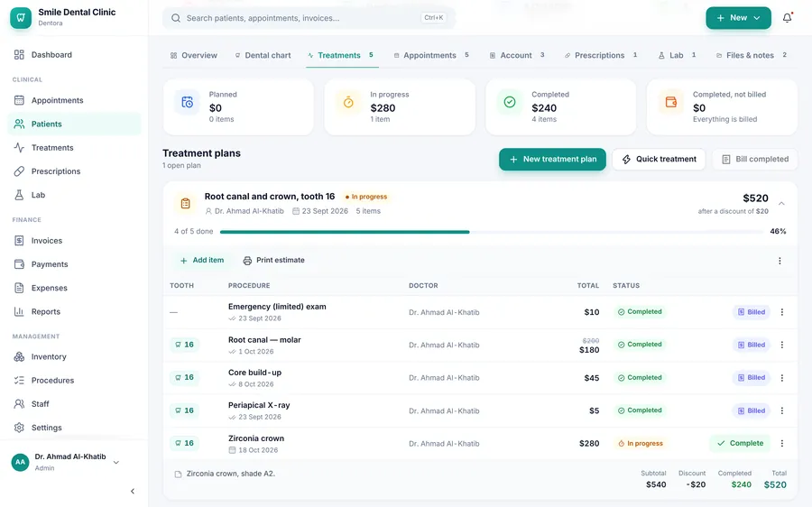812x507 pixels.
Task: Create a New treatment plan
Action: click(552, 160)
